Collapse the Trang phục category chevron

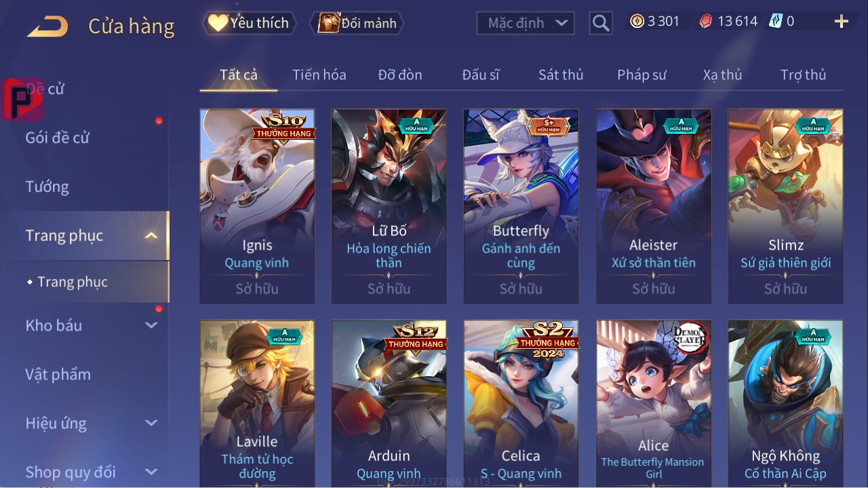151,236
